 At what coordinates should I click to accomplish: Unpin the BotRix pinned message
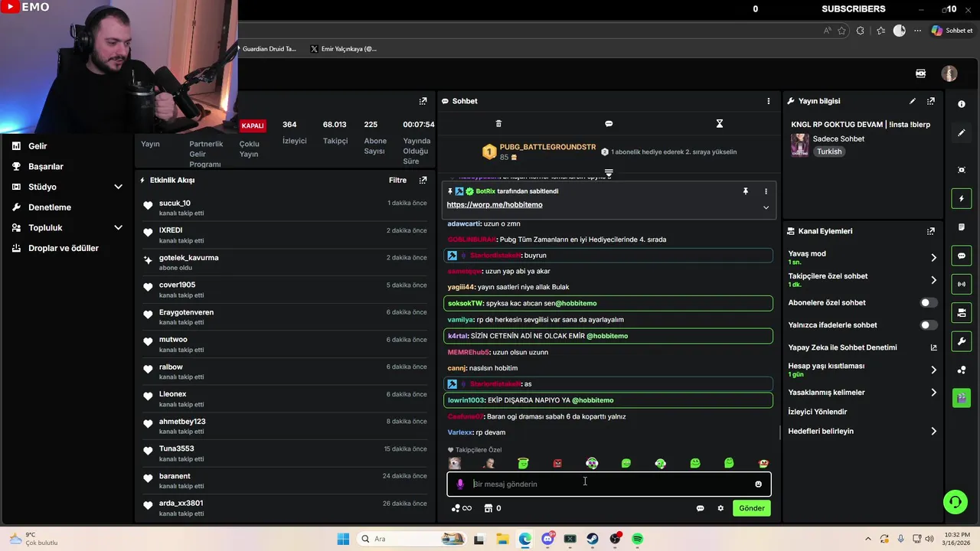[746, 191]
